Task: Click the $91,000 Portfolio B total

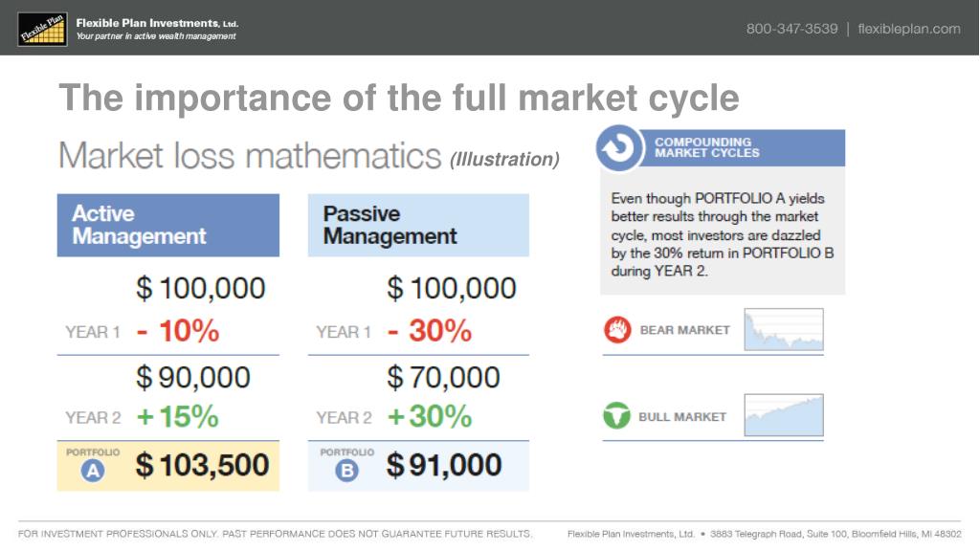Action: [444, 466]
